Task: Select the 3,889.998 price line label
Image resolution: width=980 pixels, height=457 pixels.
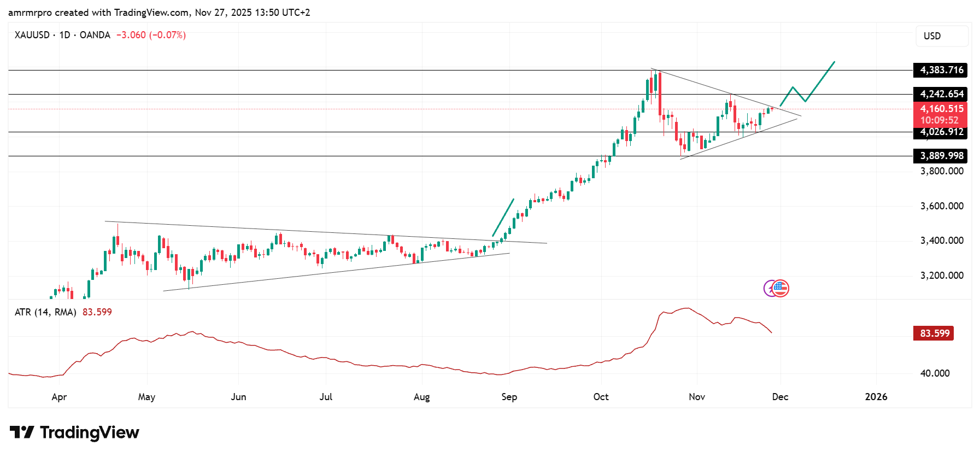Action: click(x=940, y=156)
